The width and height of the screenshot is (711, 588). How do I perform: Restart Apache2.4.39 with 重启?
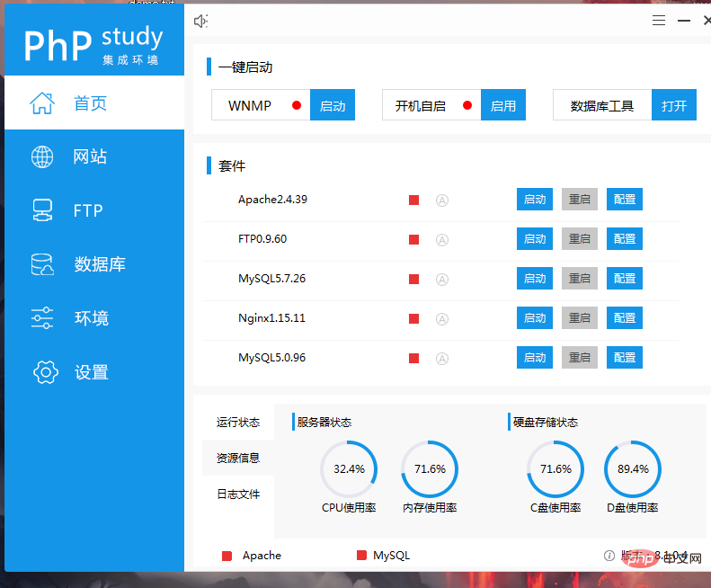(580, 200)
